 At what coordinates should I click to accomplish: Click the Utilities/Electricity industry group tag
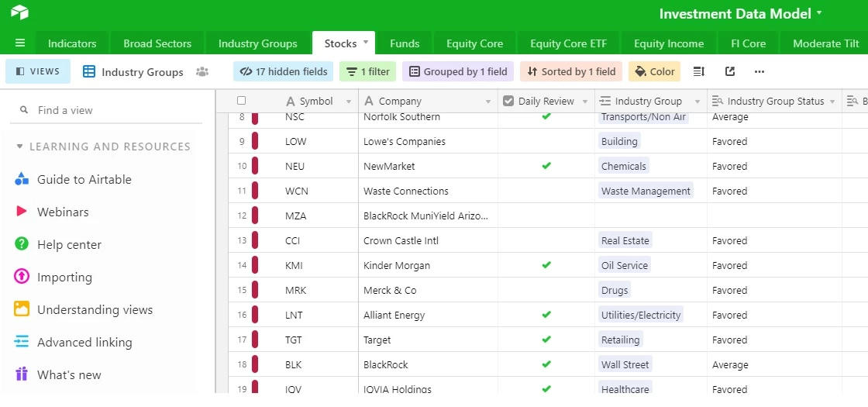(x=640, y=315)
